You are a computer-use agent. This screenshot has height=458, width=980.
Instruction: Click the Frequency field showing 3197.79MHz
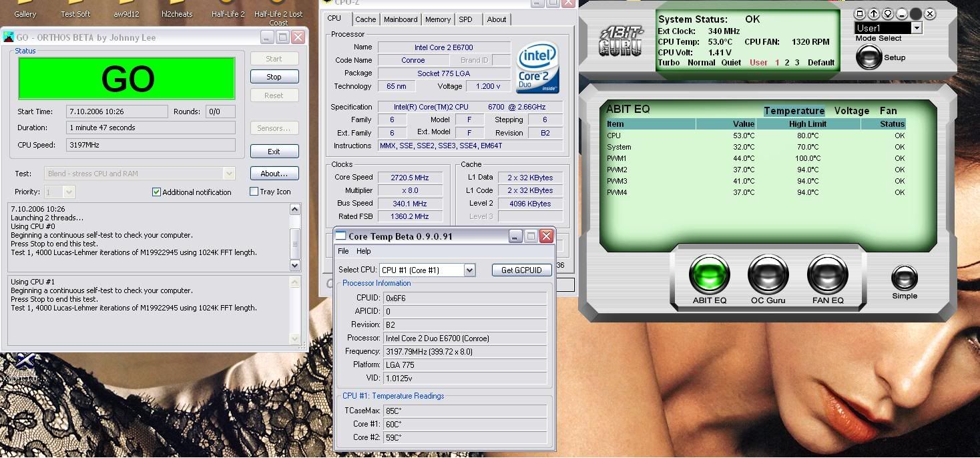tap(465, 351)
